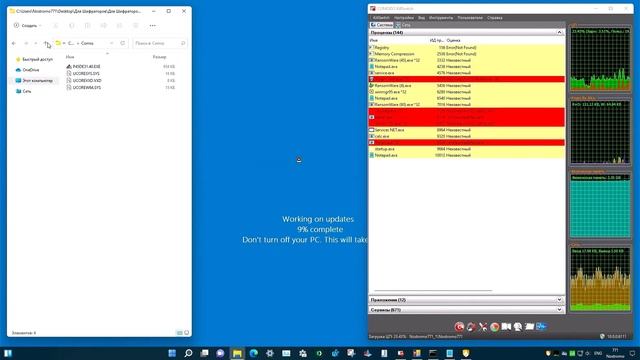The image size is (640, 360).
Task: Open the Вид menu
Action: tap(421, 18)
